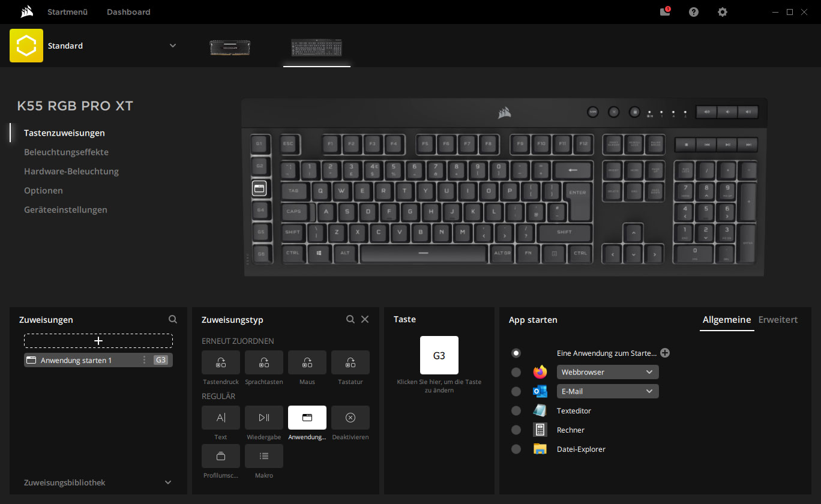Select the Text assignment type
The image size is (821, 504).
click(x=221, y=418)
